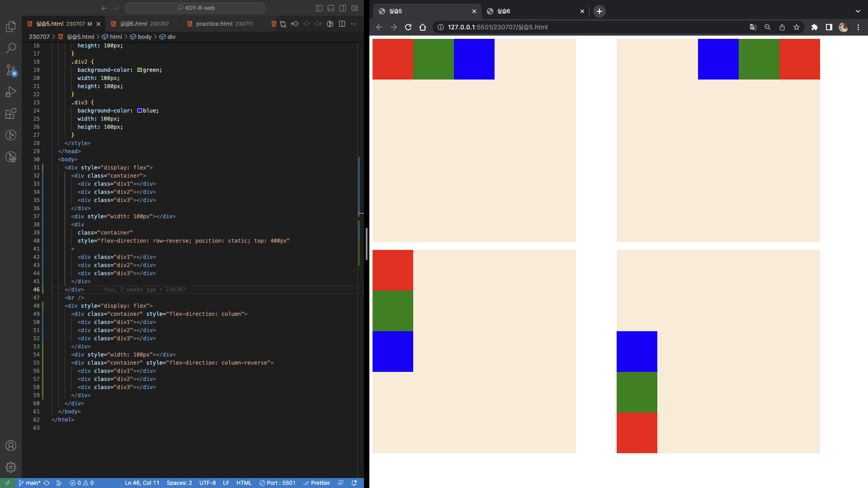The image size is (868, 488).
Task: Open the Explorer view in VS Code
Action: 11,27
